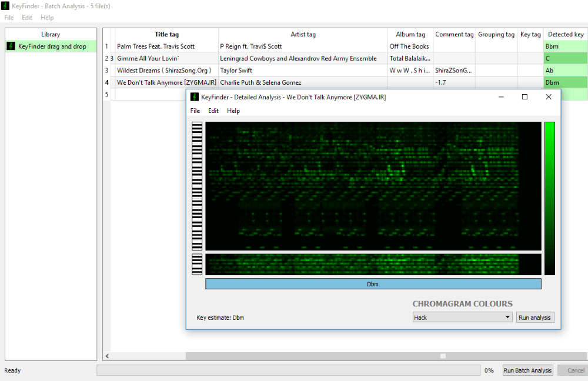Click the Key tag column header
Image resolution: width=588 pixels, height=381 pixels.
(x=530, y=34)
